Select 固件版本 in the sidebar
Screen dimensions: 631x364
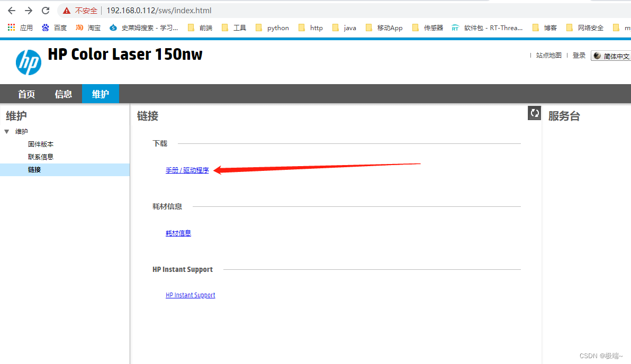(x=41, y=144)
